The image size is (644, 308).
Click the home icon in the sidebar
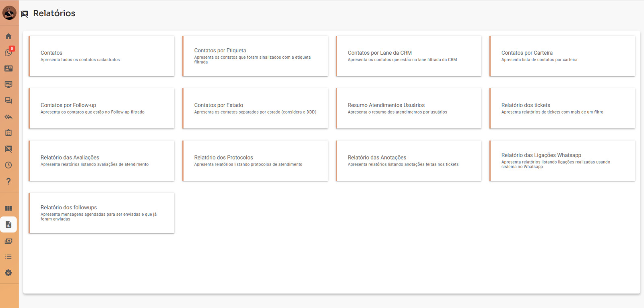click(x=8, y=36)
